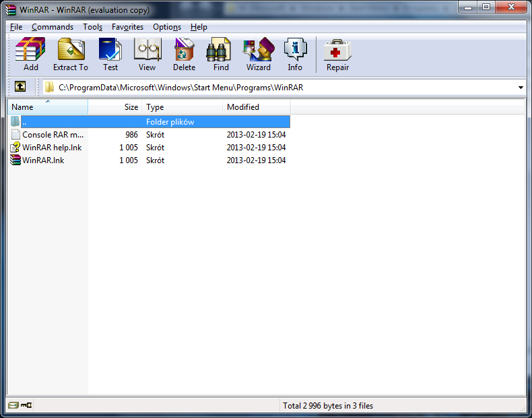Select the 'WinRAR help.lnk' file name
The width and height of the screenshot is (532, 418).
pos(52,148)
